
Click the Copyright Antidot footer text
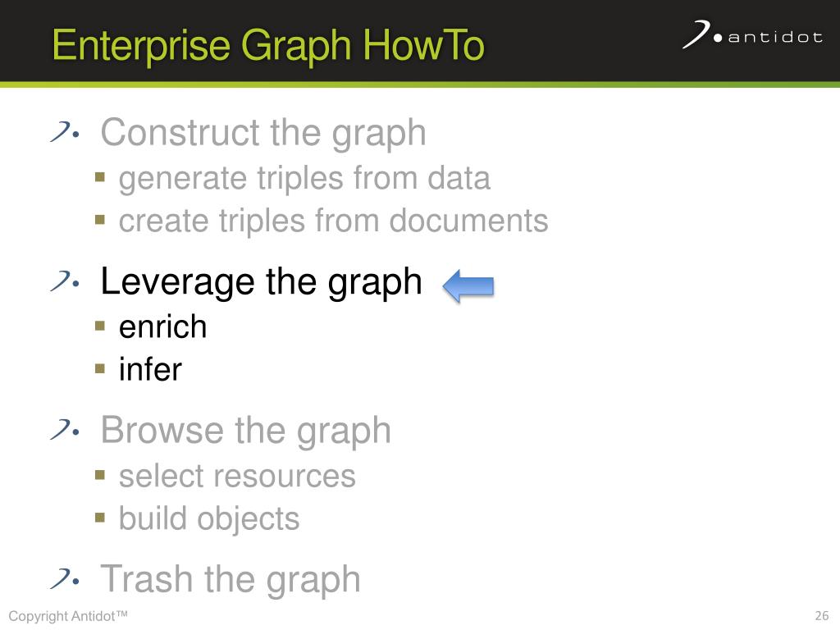click(x=68, y=616)
